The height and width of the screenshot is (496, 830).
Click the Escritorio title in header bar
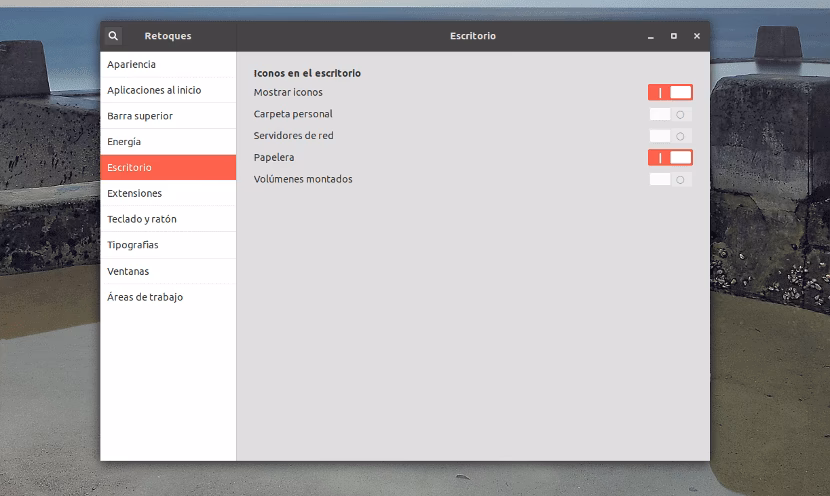[x=472, y=36]
